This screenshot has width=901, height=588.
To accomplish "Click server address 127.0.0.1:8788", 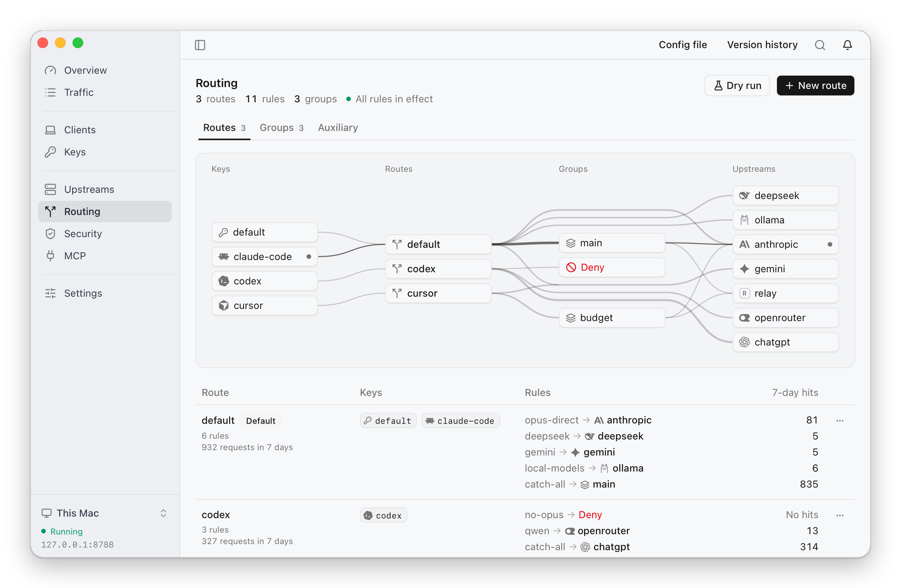I will (x=78, y=545).
